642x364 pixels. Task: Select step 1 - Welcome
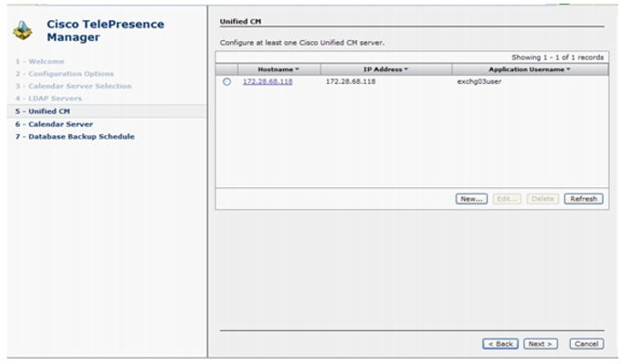(39, 61)
